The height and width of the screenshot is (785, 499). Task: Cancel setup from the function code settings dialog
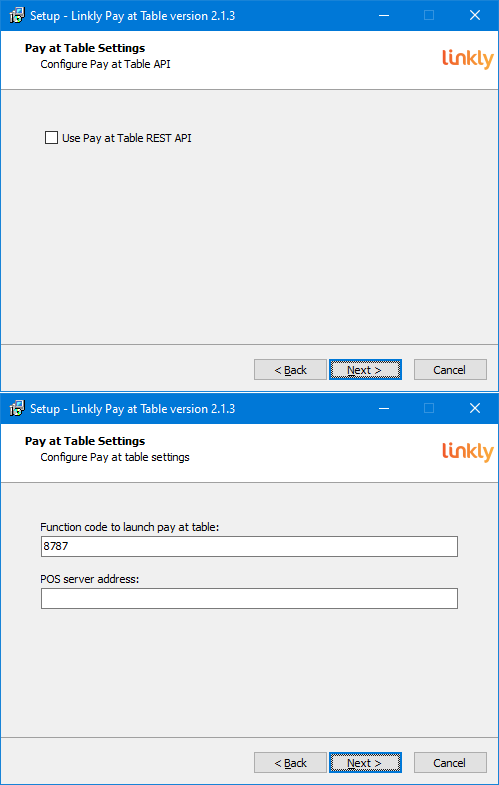tap(450, 762)
